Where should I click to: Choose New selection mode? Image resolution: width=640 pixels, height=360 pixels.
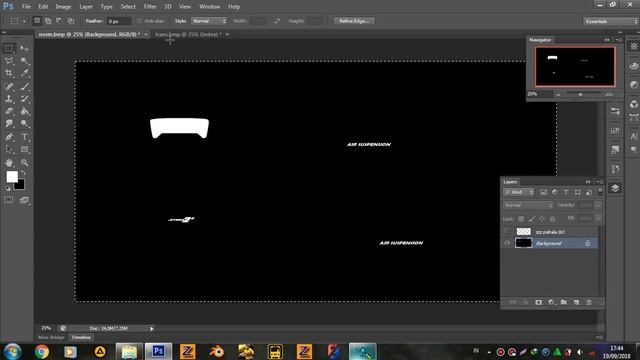[37, 21]
